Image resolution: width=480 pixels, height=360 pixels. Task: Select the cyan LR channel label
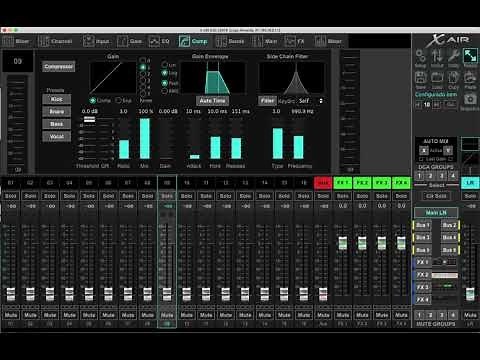point(470,183)
